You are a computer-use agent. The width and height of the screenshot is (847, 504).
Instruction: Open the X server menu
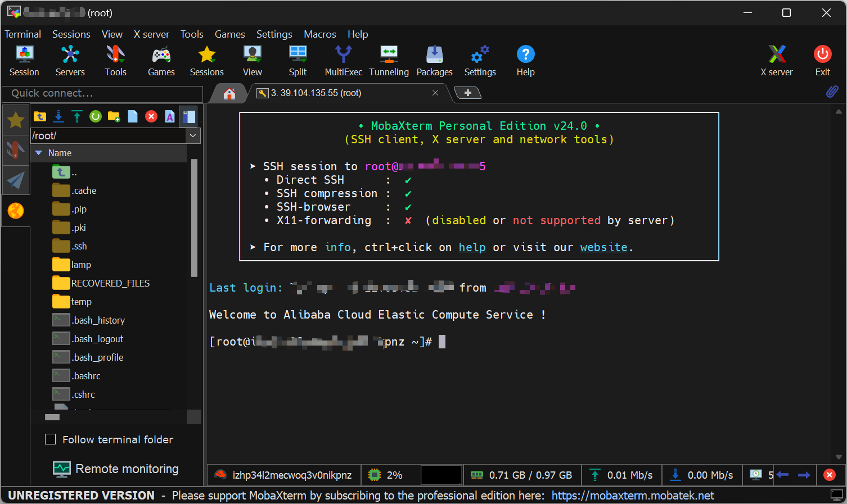click(x=151, y=34)
